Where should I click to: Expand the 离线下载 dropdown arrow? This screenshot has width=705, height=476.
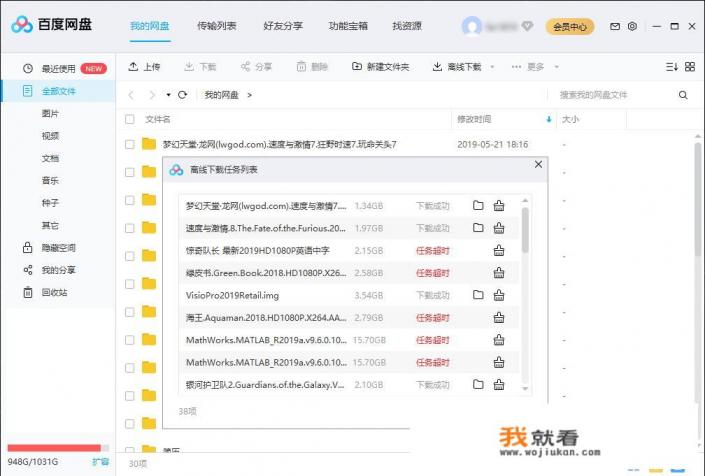492,67
